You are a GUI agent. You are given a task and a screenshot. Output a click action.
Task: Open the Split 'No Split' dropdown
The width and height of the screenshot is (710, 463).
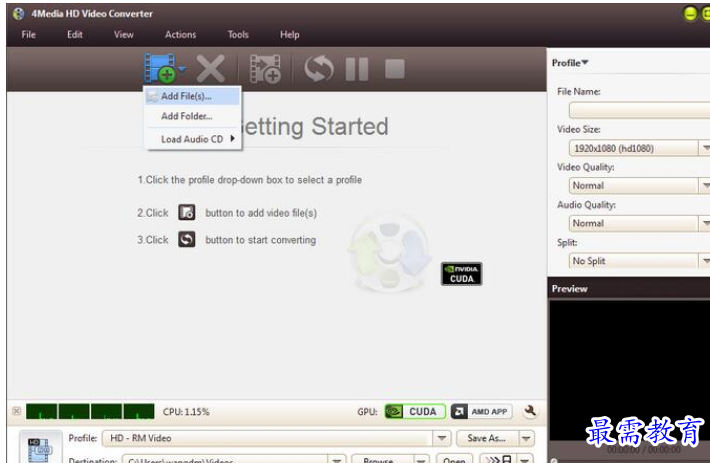tap(639, 261)
